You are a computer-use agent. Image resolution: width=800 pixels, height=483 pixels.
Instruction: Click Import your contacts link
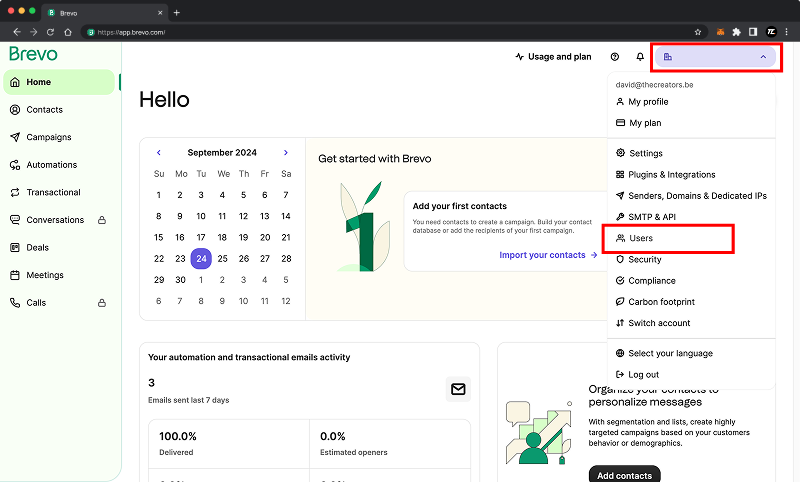[x=548, y=255]
